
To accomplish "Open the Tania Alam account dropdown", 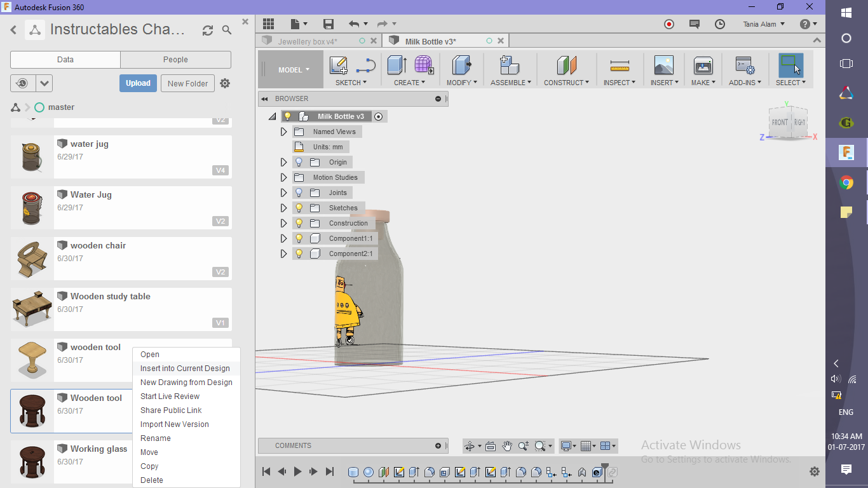I will (764, 24).
